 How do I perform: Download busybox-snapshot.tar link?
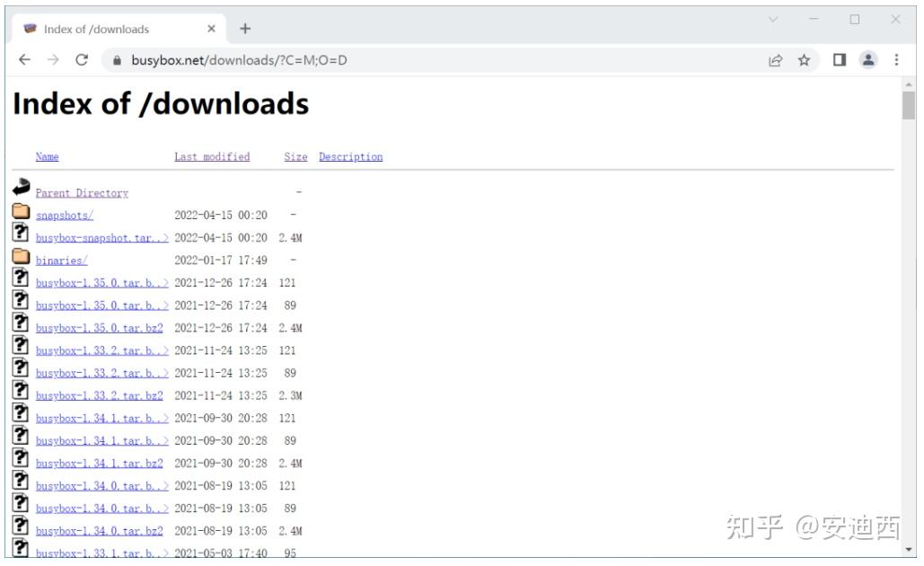click(x=102, y=237)
